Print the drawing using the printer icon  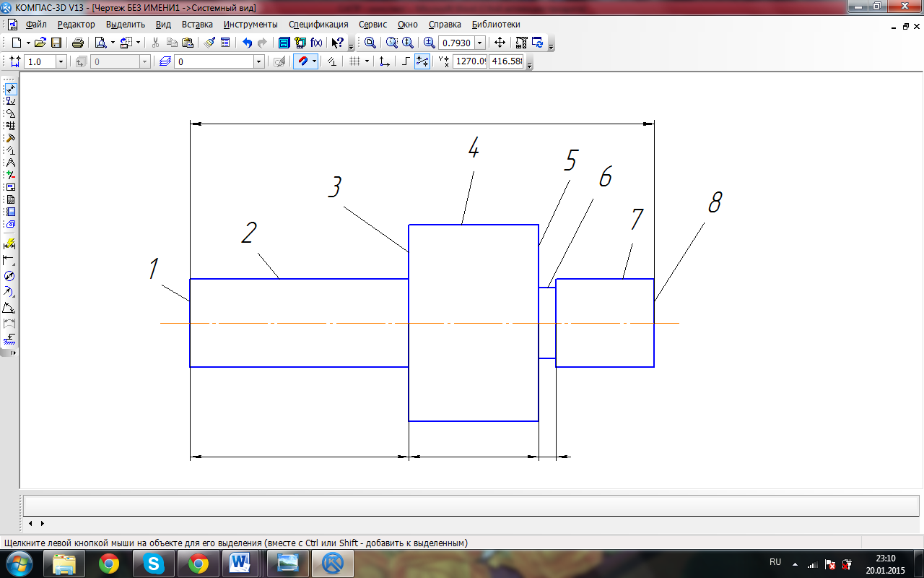point(78,43)
